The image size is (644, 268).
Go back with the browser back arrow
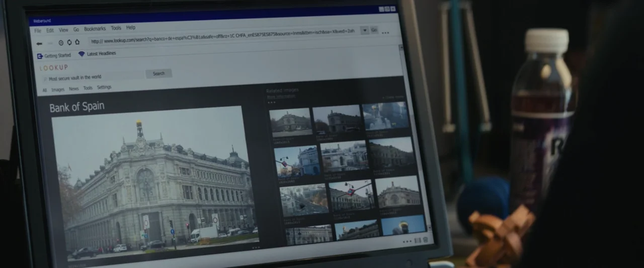point(39,44)
